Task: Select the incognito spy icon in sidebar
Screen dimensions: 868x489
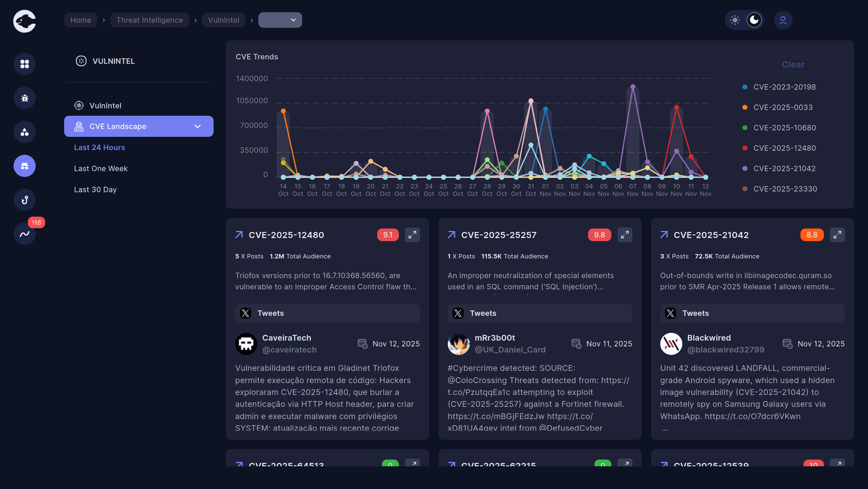Action: click(24, 166)
